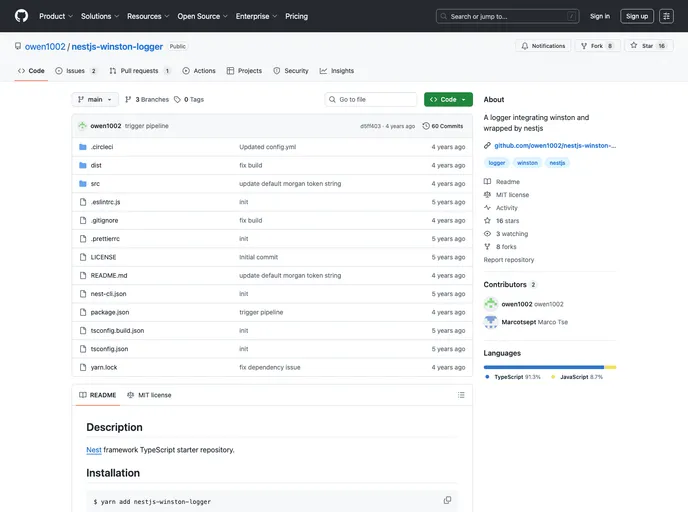Open the src folder icon
Viewport: 688px width, 512px height.
82,184
